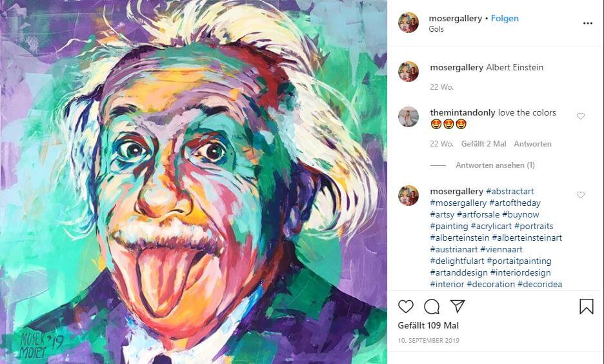Reply via Antworten link
604x364 pixels.
click(x=532, y=144)
